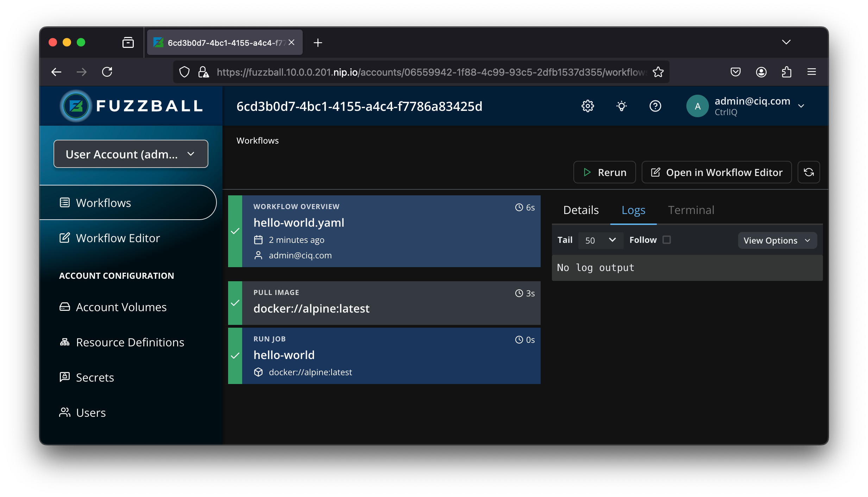Click Firefox View tab overview icon
Image resolution: width=868 pixels, height=497 pixels.
click(128, 43)
